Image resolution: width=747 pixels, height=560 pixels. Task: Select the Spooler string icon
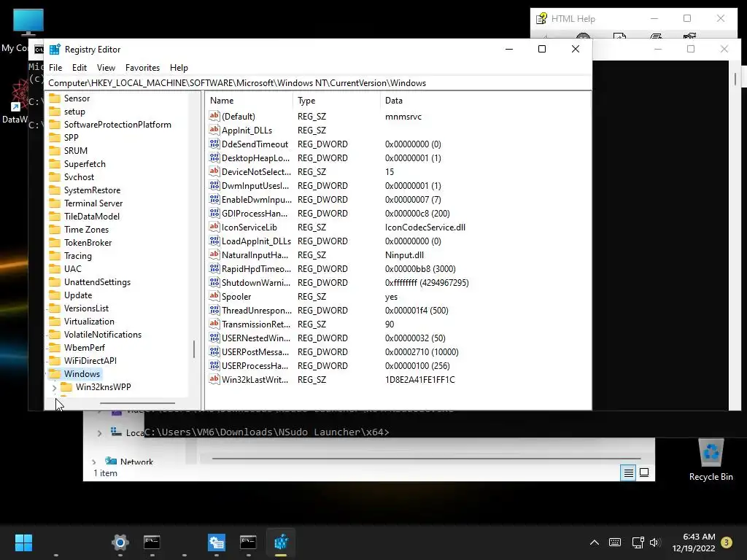point(214,296)
